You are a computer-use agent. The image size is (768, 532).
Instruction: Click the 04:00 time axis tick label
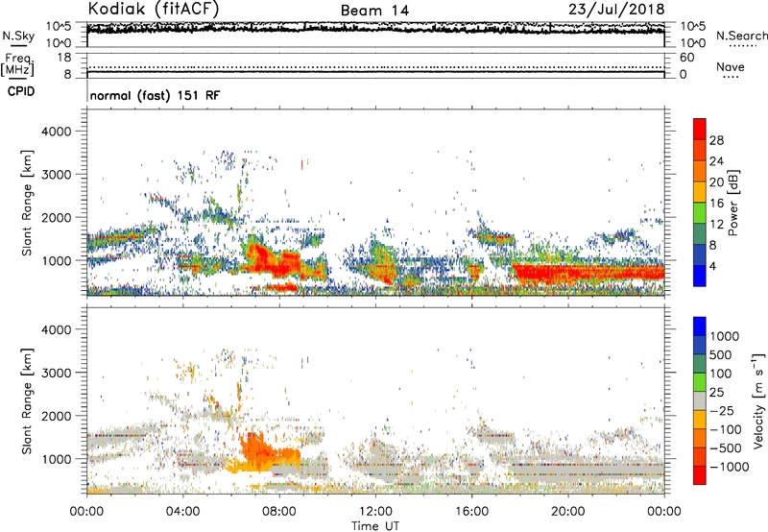tap(182, 512)
